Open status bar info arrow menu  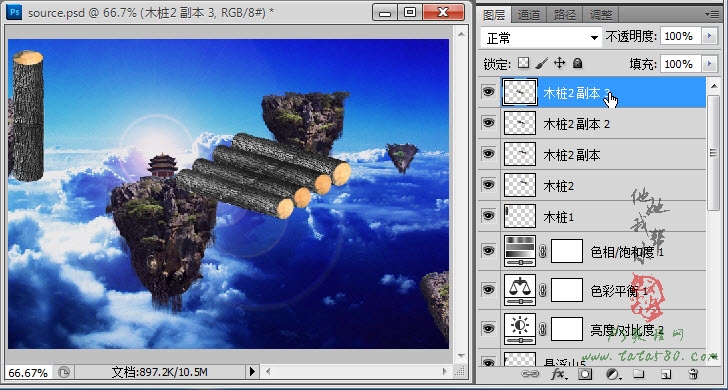point(252,371)
